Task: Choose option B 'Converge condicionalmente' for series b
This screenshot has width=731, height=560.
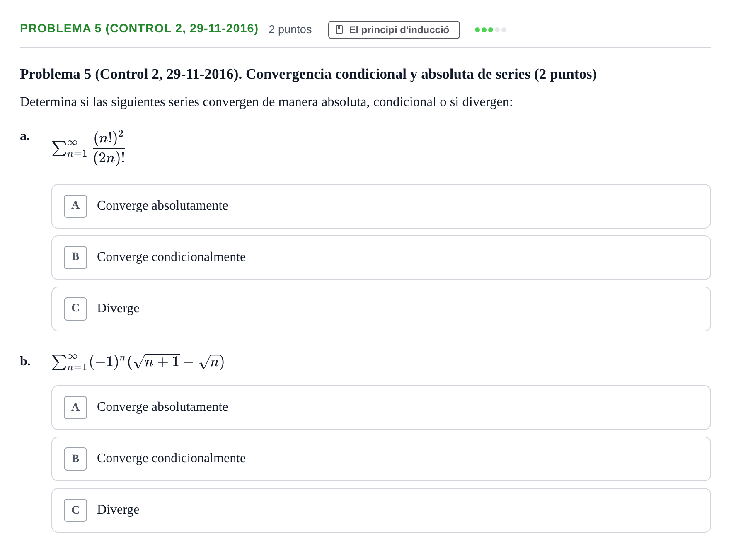Action: pos(381,459)
